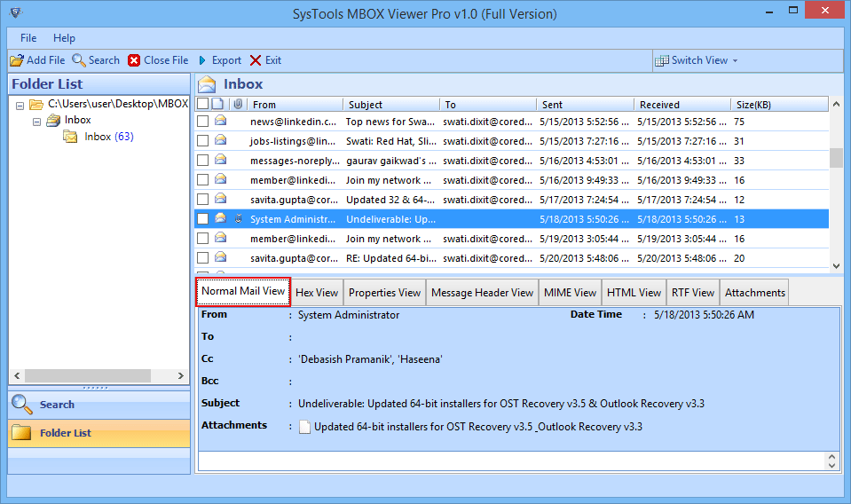Viewport: 851px width, 504px height.
Task: Open the 'RE: Updated 64-bi...' subject
Action: 390,258
